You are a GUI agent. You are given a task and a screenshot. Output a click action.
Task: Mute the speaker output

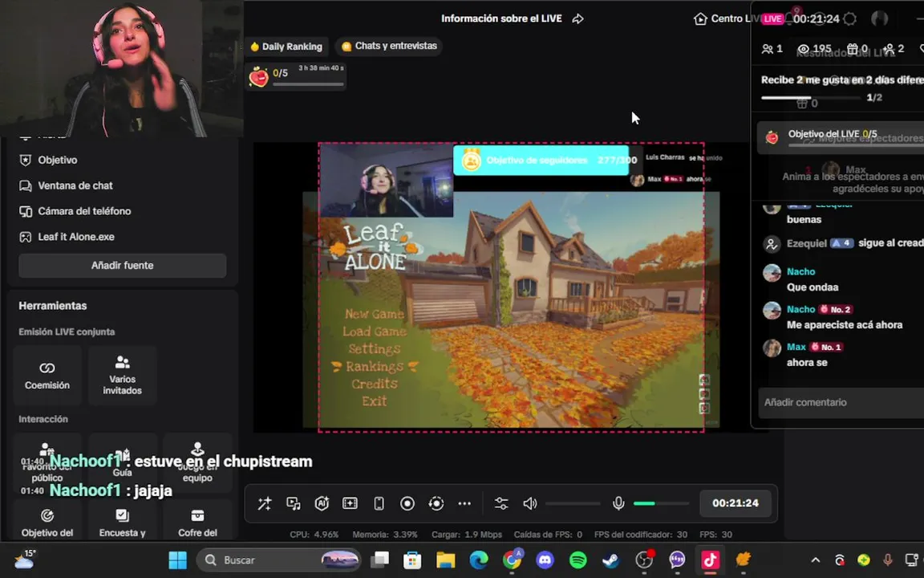[x=529, y=503]
